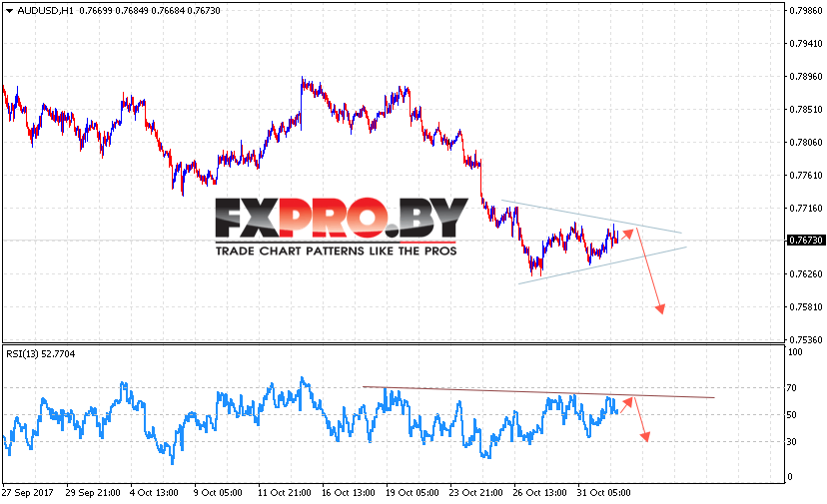
Task: Select the 16 Oct 13:00 time label
Action: (x=349, y=493)
